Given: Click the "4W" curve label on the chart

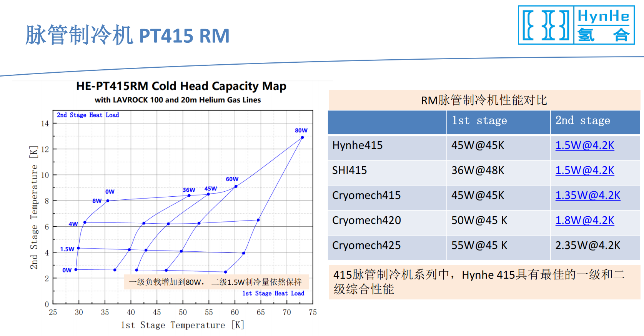Looking at the screenshot, I should point(73,224).
